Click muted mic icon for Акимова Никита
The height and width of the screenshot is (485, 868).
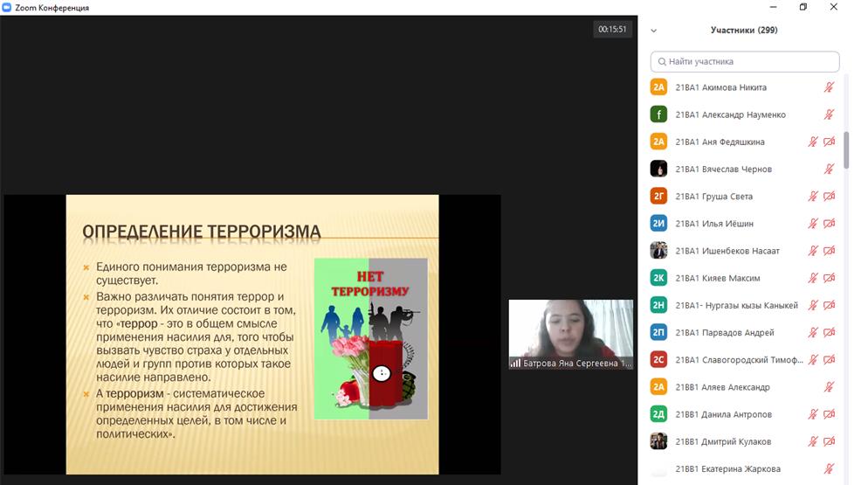(x=829, y=87)
